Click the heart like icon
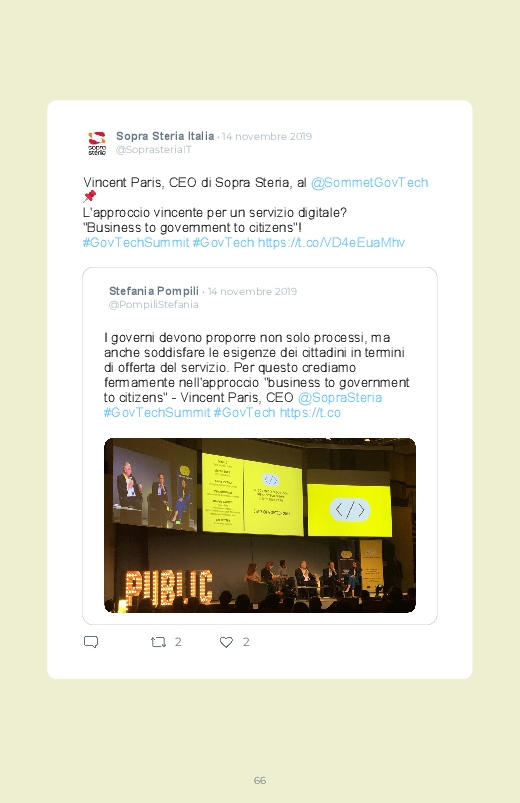The width and height of the screenshot is (520, 803). 226,642
